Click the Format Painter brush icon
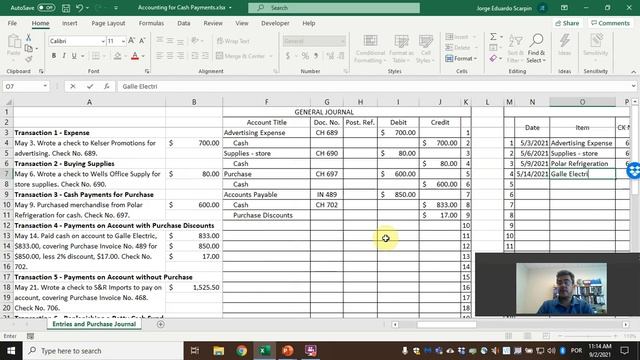Viewport: 640px width, 360px height. pos(29,59)
